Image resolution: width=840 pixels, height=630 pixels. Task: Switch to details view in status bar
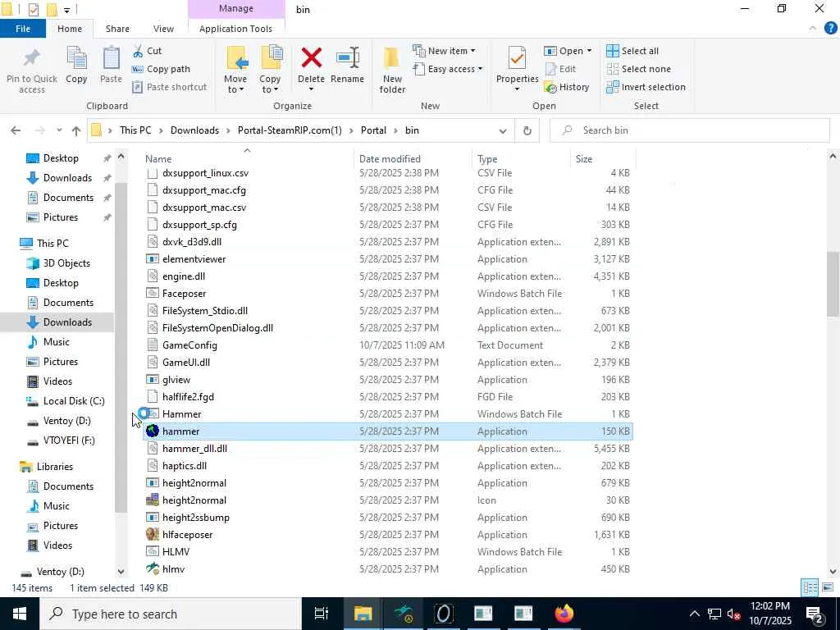click(x=810, y=587)
